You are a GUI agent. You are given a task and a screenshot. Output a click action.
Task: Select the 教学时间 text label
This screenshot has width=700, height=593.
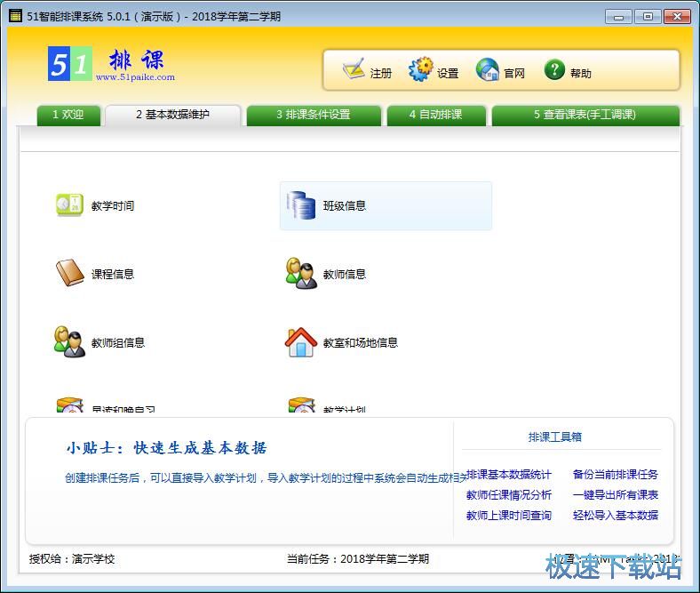[x=113, y=206]
